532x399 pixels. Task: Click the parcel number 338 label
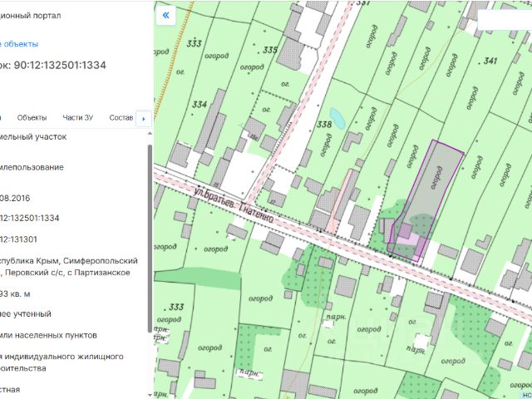324,125
